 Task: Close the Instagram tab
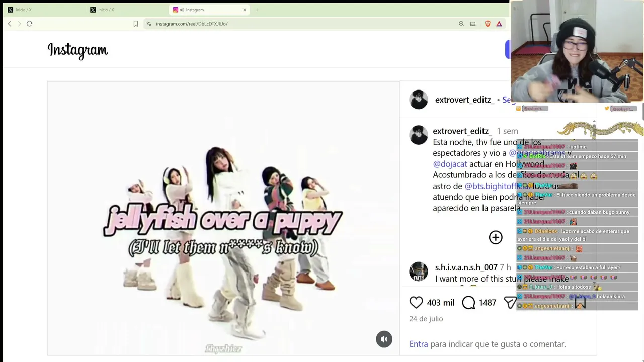tap(245, 10)
